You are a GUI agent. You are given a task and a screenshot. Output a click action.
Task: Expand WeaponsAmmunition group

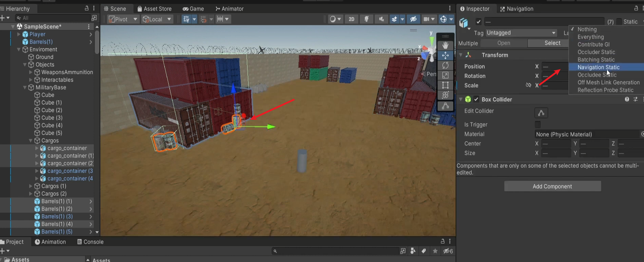[x=31, y=72]
